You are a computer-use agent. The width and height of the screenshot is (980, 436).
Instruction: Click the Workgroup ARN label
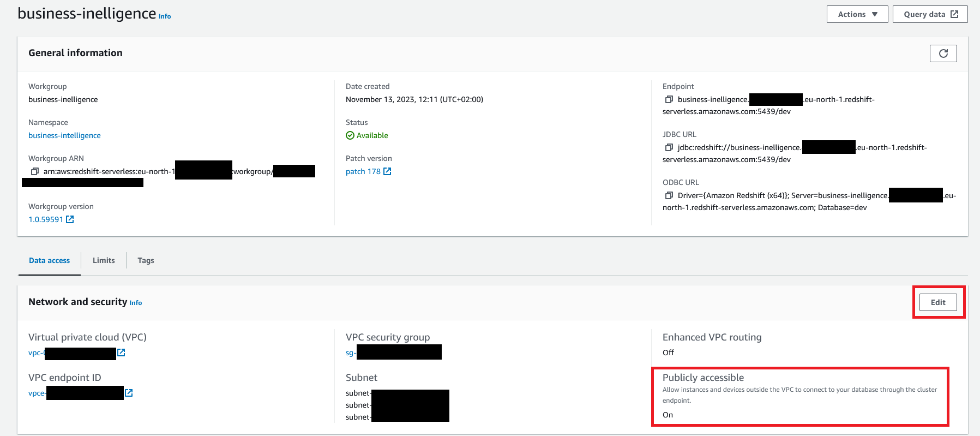(x=56, y=158)
